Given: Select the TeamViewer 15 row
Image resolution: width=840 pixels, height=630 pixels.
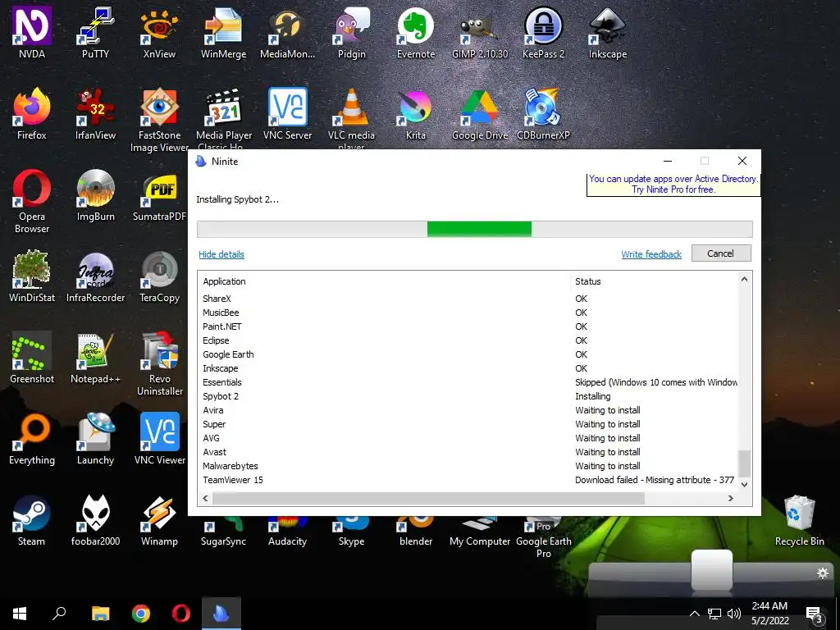Looking at the screenshot, I should pyautogui.click(x=468, y=480).
